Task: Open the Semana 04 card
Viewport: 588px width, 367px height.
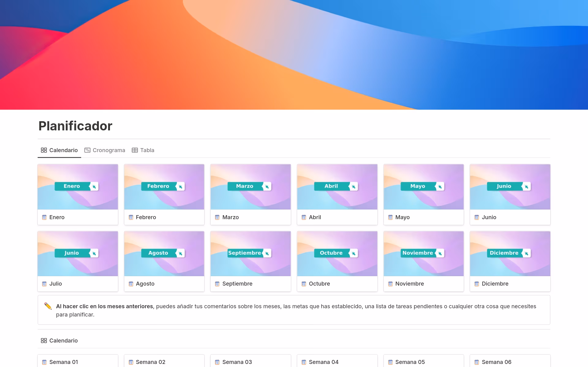Action: (x=323, y=362)
